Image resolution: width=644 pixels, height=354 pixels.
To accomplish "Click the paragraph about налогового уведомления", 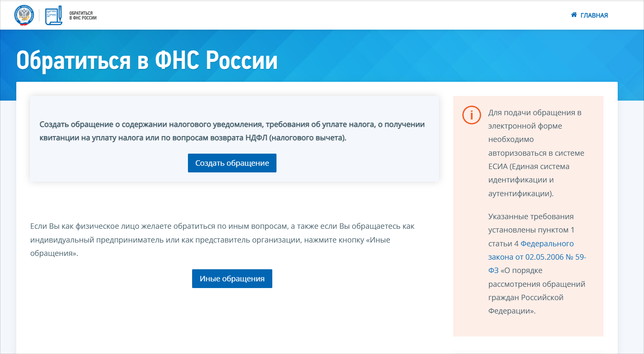I will click(232, 131).
